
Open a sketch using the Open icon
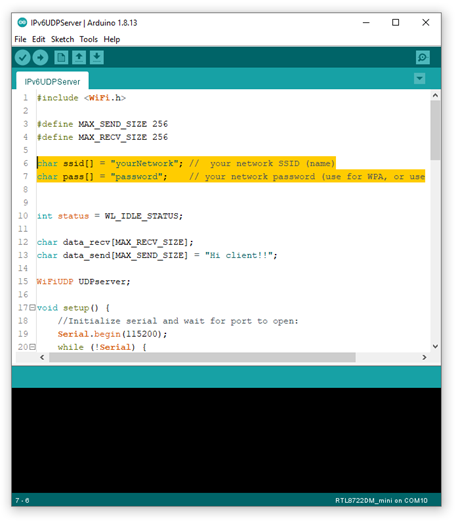pyautogui.click(x=79, y=57)
